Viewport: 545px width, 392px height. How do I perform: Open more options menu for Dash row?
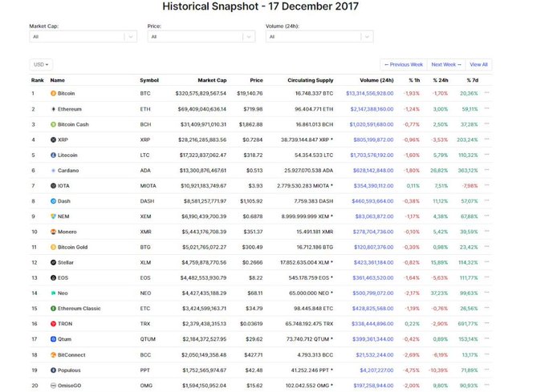486,200
